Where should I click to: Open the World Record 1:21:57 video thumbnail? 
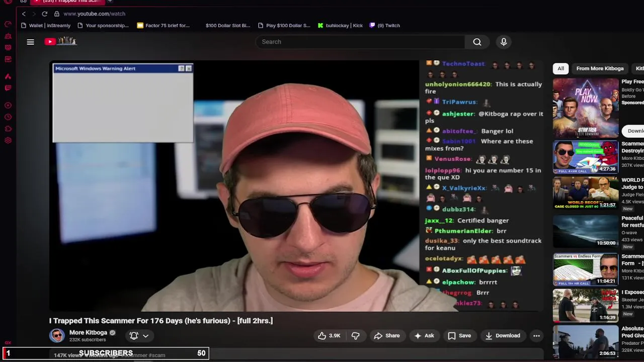[586, 193]
